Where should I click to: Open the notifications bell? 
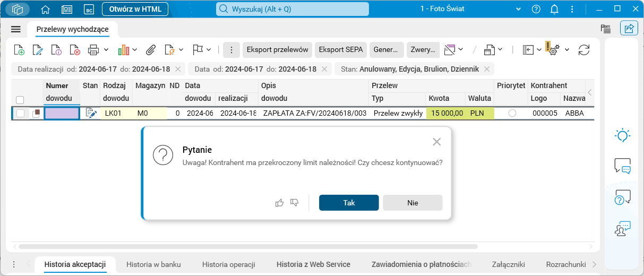554,9
